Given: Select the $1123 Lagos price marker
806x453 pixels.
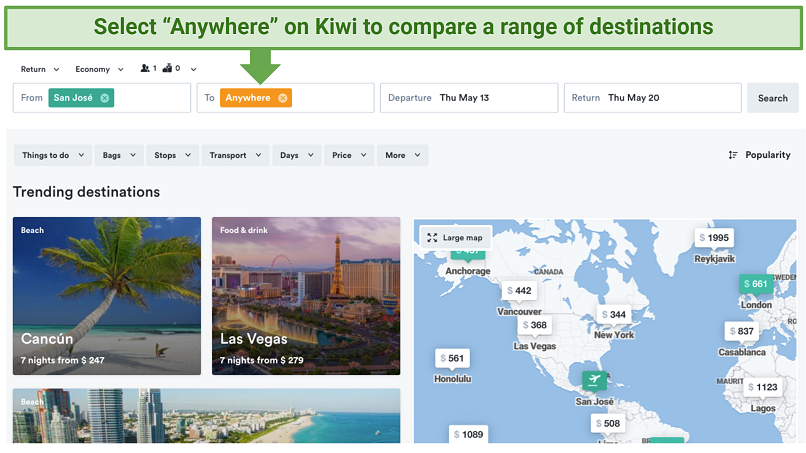Looking at the screenshot, I should point(762,387).
